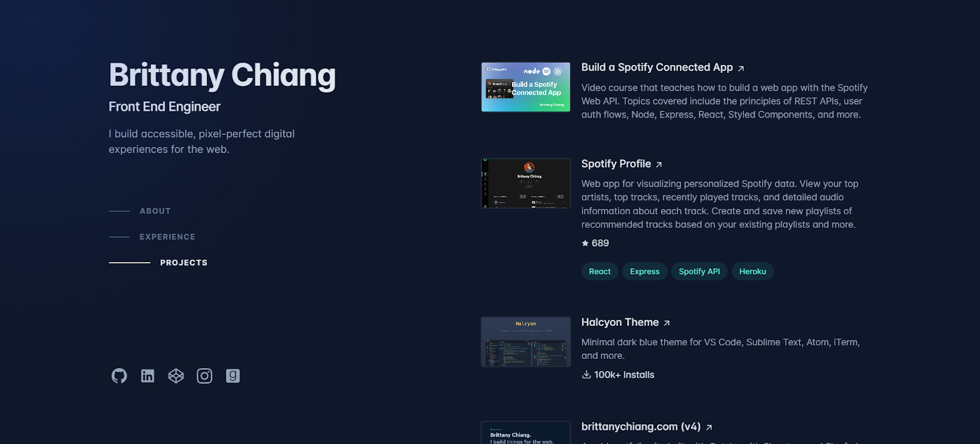Viewport: 980px width, 444px height.
Task: Open the Halcyon Theme project title
Action: tap(620, 323)
